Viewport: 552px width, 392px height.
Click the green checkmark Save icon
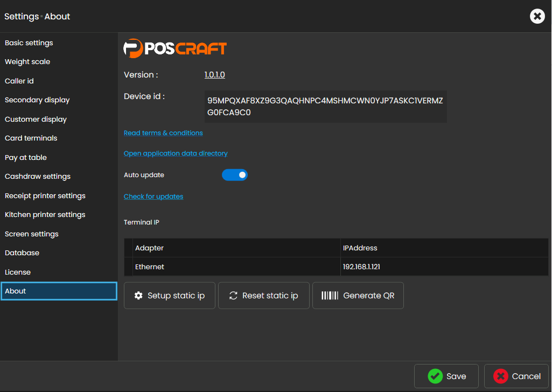point(435,376)
